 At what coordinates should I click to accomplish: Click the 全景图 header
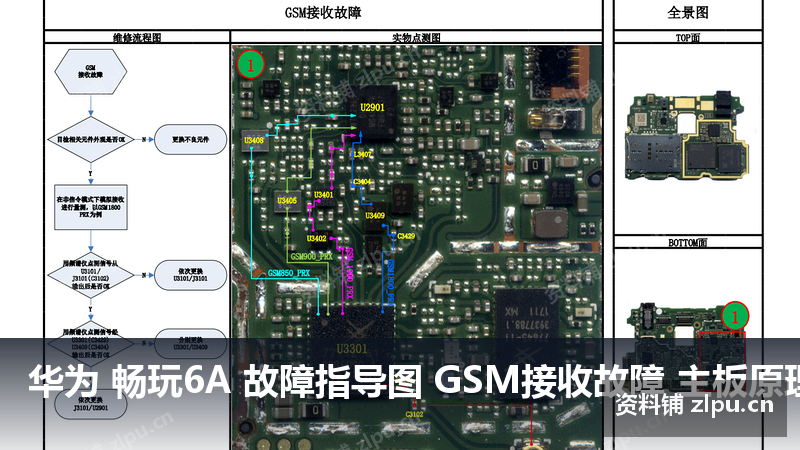688,12
